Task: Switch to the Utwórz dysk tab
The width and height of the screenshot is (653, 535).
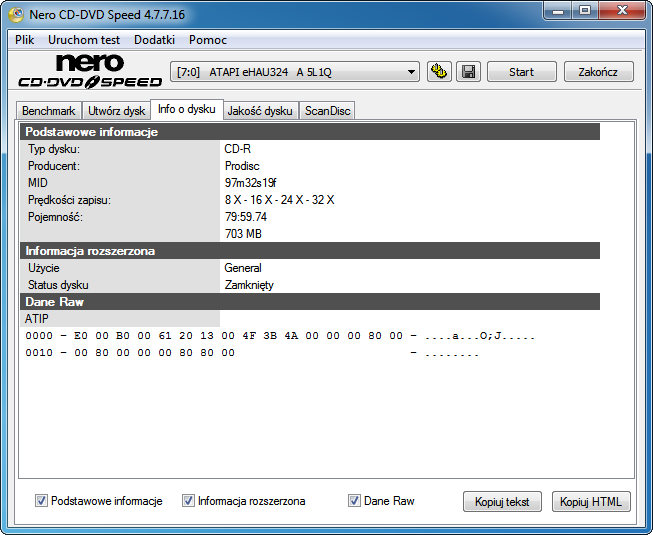Action: [116, 111]
